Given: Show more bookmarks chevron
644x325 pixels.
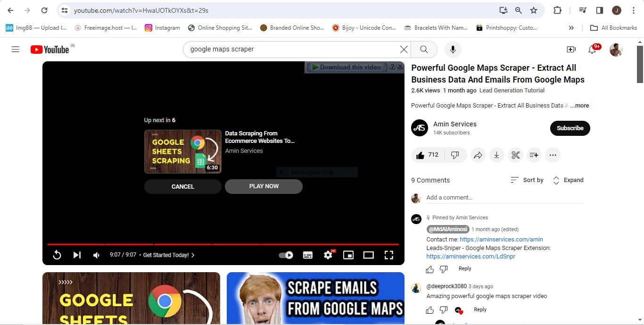Looking at the screenshot, I should 571,28.
